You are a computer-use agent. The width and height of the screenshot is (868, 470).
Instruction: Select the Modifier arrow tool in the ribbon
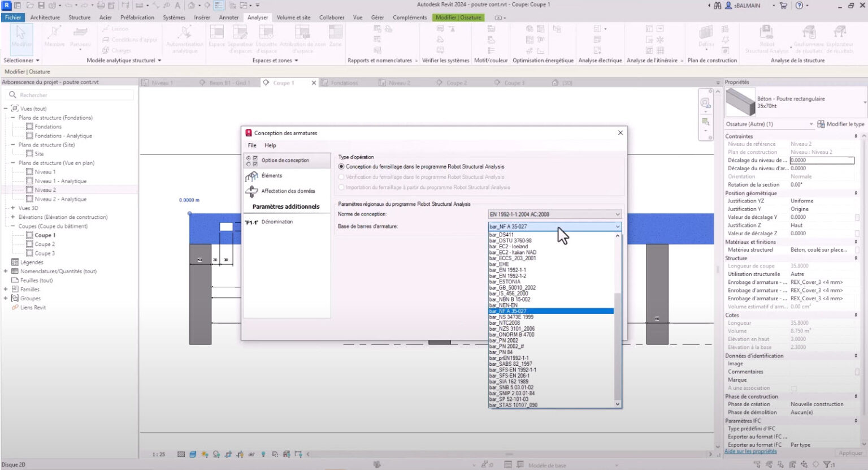point(21,40)
